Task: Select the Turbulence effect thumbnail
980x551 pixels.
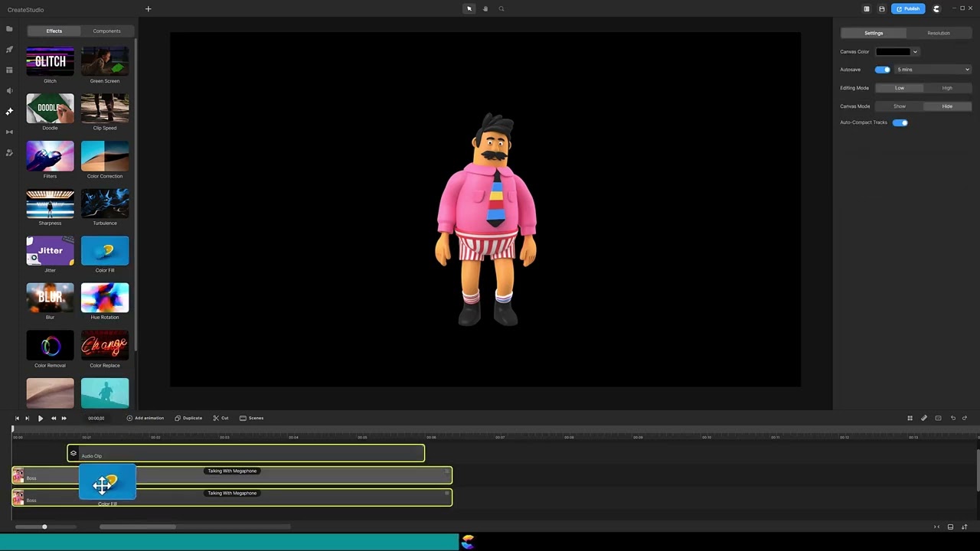Action: 105,203
